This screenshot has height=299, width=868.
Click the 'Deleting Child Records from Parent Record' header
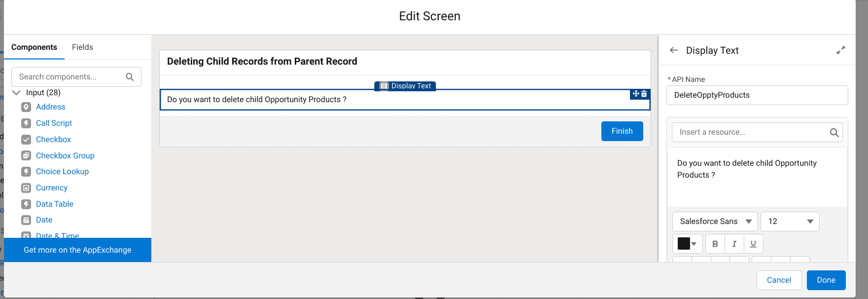coord(262,62)
